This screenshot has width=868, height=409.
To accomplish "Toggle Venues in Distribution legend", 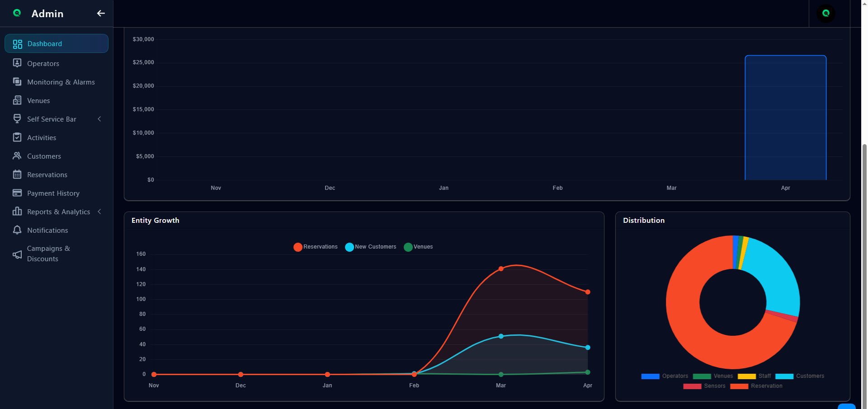I will pyautogui.click(x=713, y=376).
